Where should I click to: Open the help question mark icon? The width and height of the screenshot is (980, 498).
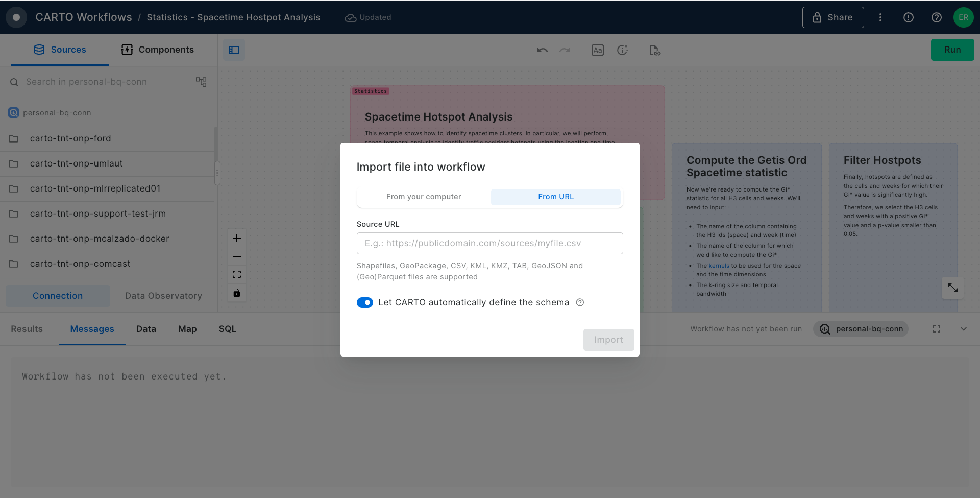click(936, 17)
